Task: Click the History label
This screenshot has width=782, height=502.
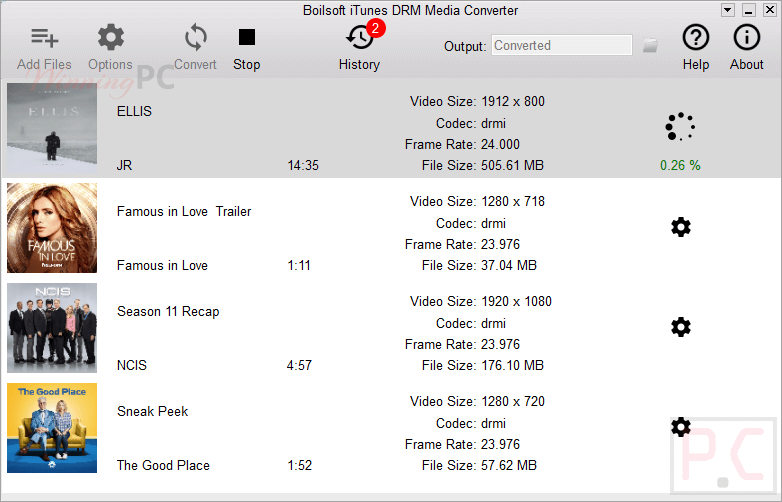Action: pos(359,65)
